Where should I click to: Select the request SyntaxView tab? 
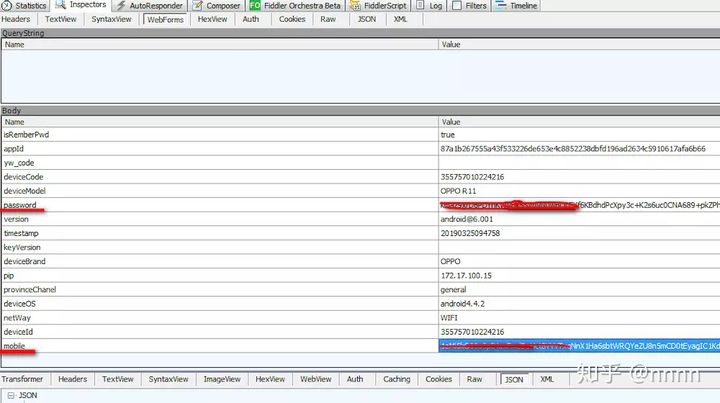click(111, 19)
